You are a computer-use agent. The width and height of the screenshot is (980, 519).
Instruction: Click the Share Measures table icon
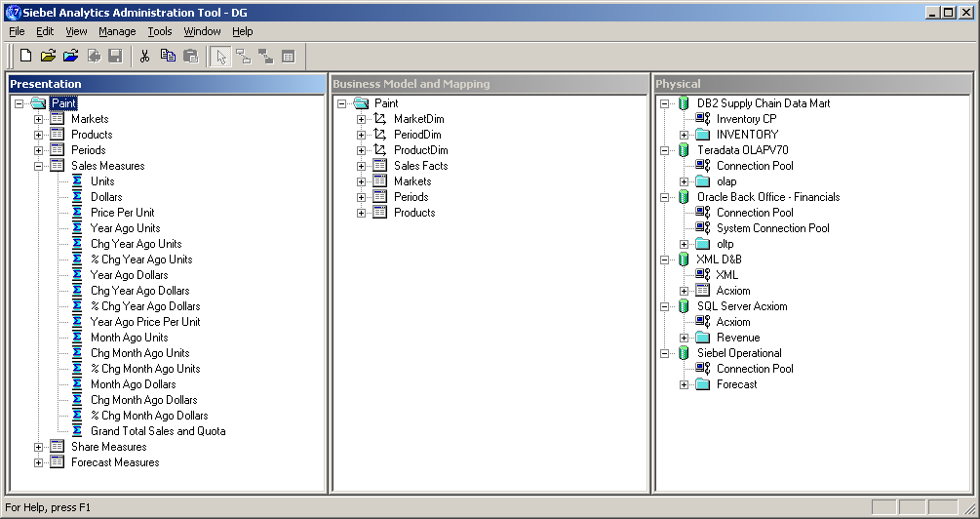(58, 447)
